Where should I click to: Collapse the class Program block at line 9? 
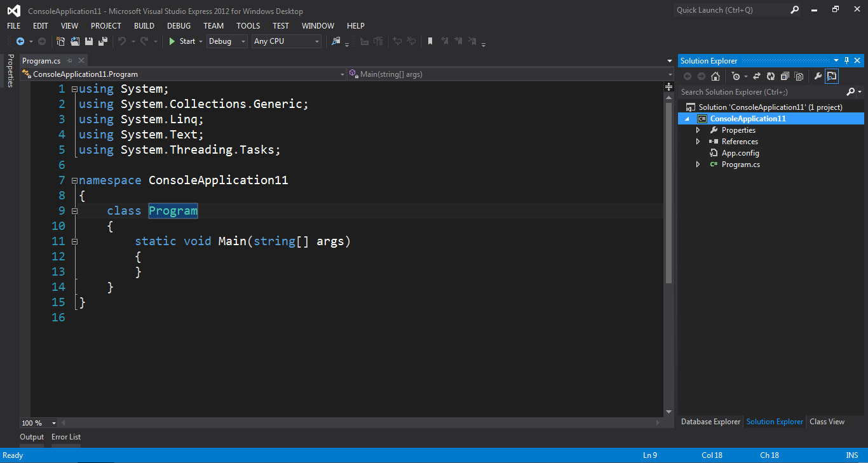point(74,211)
